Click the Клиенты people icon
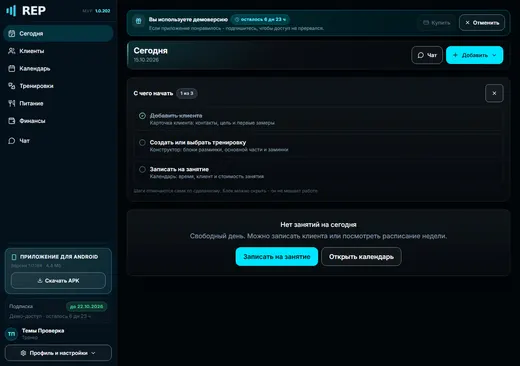Screen dimensions: 520x366 pyautogui.click(x=12, y=51)
